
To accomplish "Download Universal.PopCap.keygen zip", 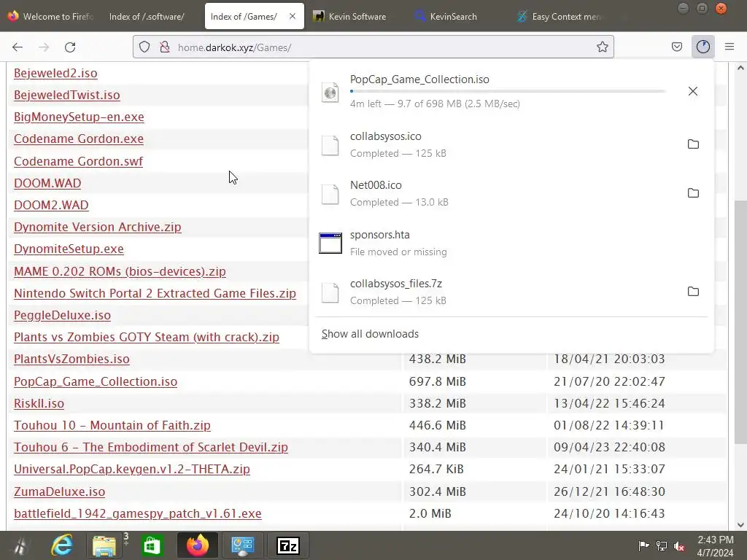I will coord(132,470).
